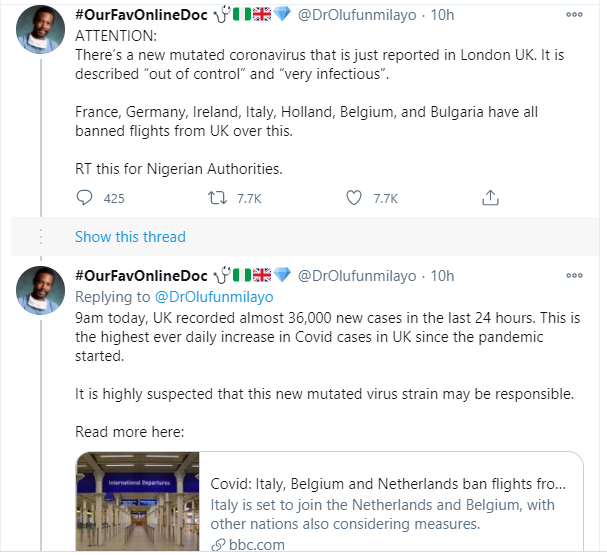This screenshot has height=555, width=607.
Task: Click the International Departures article thumbnail
Action: 138,503
